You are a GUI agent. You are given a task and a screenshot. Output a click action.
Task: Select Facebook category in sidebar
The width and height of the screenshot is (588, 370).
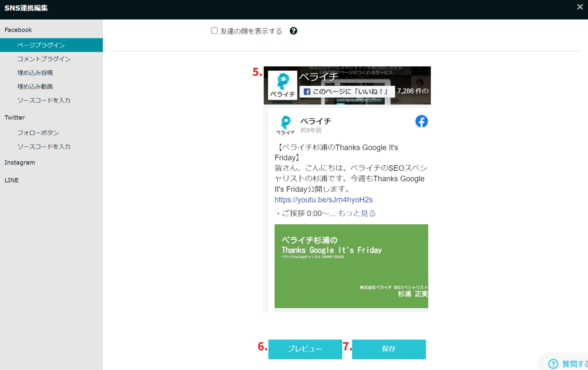18,30
